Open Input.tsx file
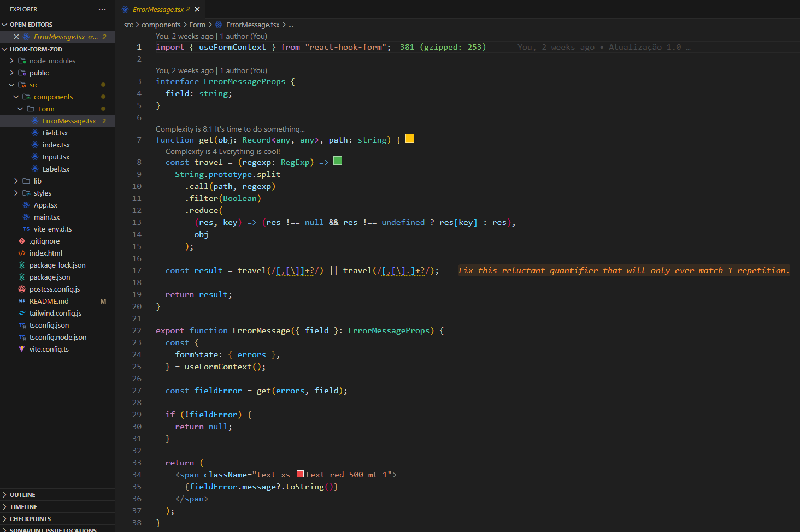 point(56,157)
